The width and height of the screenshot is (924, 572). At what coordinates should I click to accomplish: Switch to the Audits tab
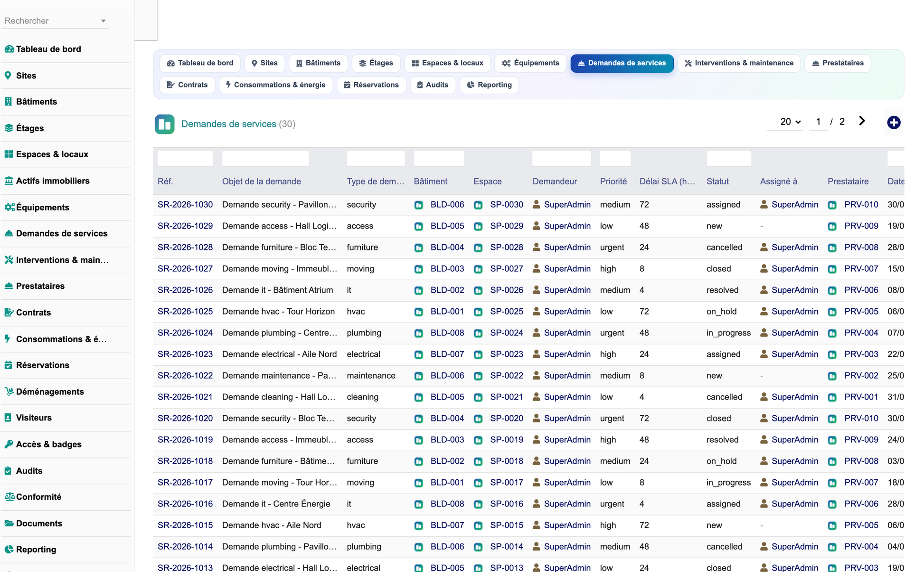[433, 85]
